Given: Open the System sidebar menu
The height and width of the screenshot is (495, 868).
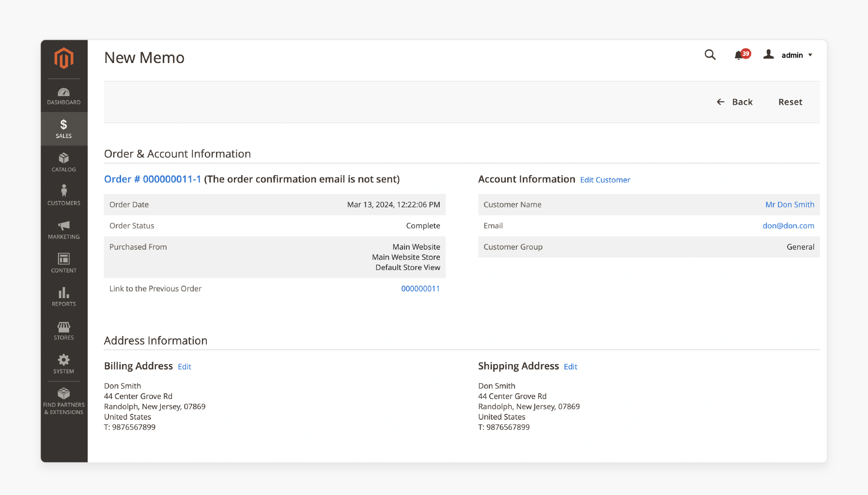Looking at the screenshot, I should pyautogui.click(x=64, y=364).
